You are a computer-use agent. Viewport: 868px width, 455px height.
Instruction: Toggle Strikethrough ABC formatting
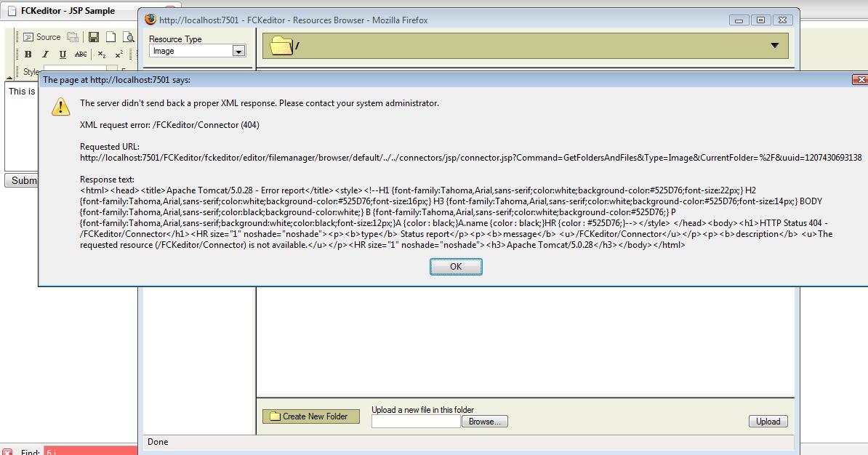[x=81, y=55]
